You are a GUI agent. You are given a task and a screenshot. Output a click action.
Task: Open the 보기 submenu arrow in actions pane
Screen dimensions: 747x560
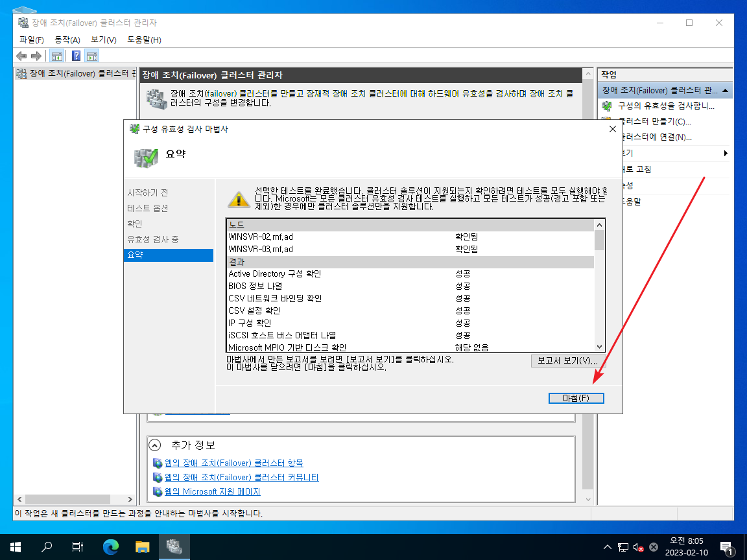point(726,154)
